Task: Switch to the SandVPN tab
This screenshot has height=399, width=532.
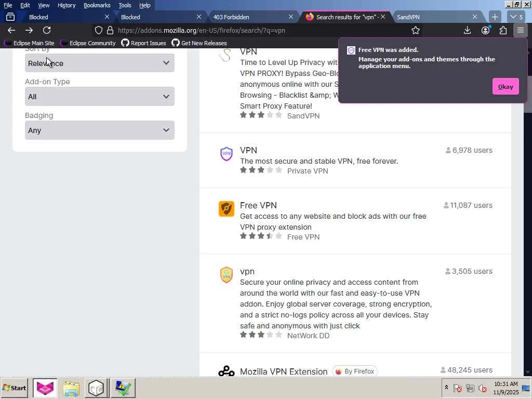Action: 436,17
